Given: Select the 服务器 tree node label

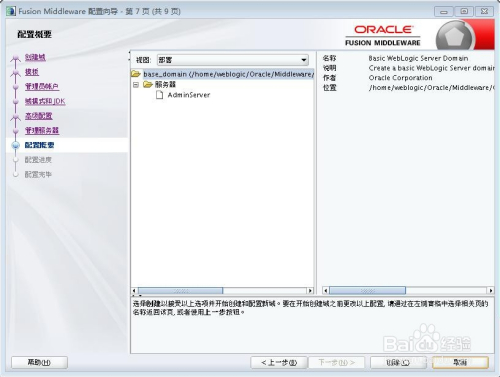Looking at the screenshot, I should (165, 85).
